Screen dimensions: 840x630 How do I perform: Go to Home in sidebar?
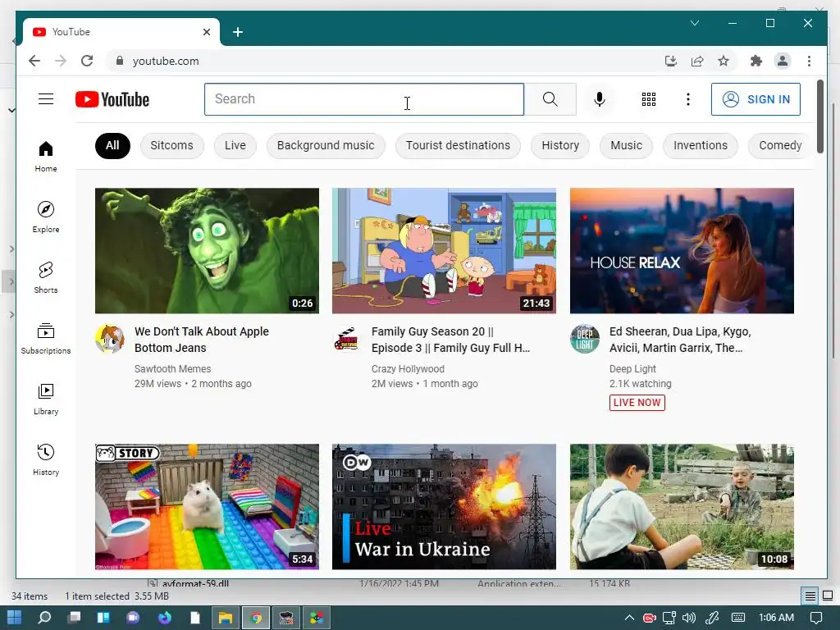(46, 157)
